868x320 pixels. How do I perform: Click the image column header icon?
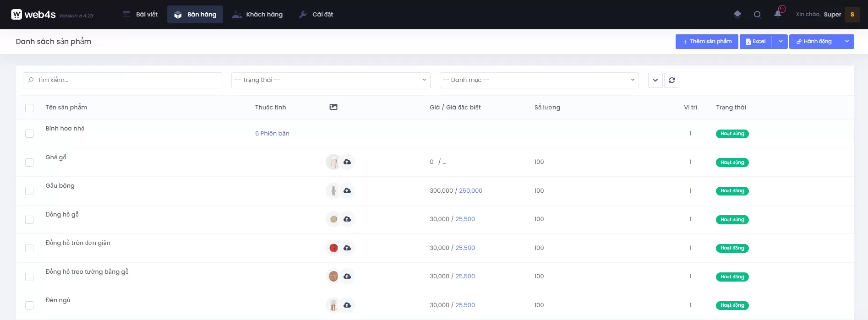pos(333,107)
